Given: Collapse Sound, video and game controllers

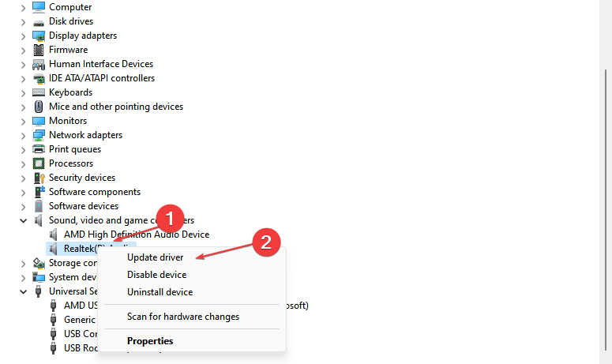Looking at the screenshot, I should (23, 220).
